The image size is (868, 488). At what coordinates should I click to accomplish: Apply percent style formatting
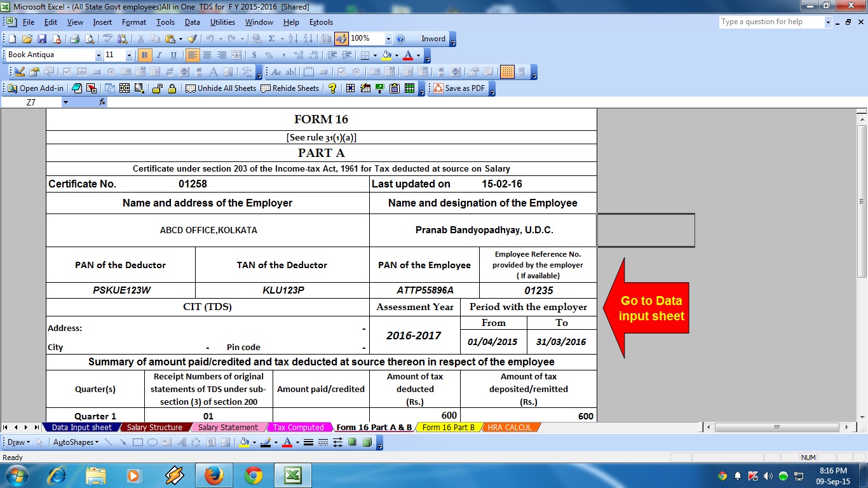269,55
